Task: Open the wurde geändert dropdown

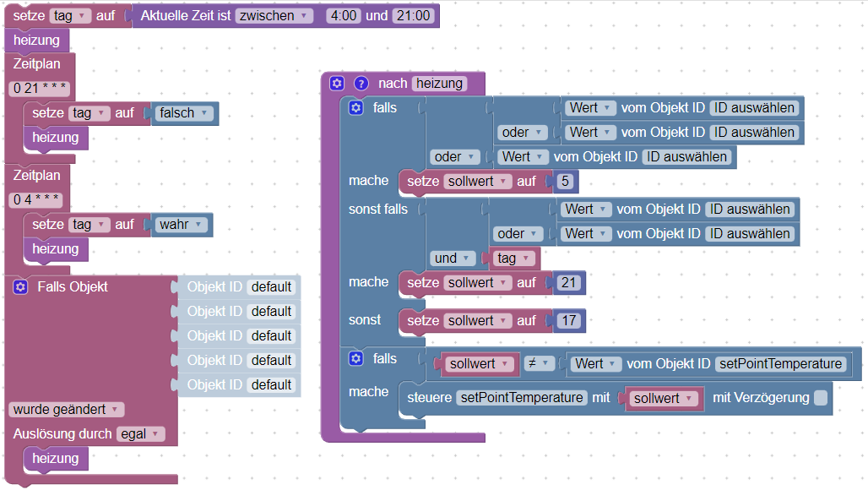Action: click(x=67, y=409)
